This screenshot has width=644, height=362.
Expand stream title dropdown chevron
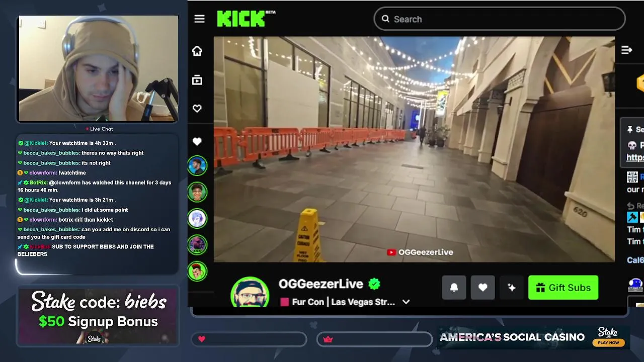tap(406, 302)
